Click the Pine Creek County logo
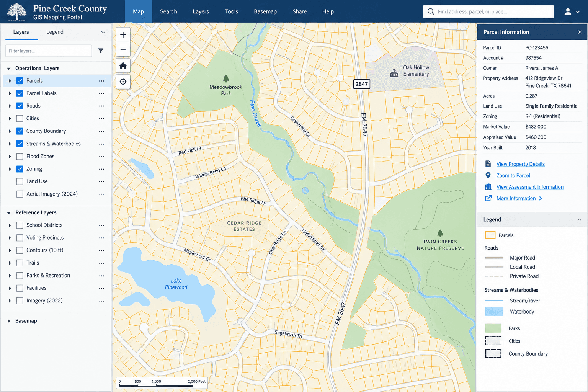This screenshot has width=588, height=392. [17, 11]
